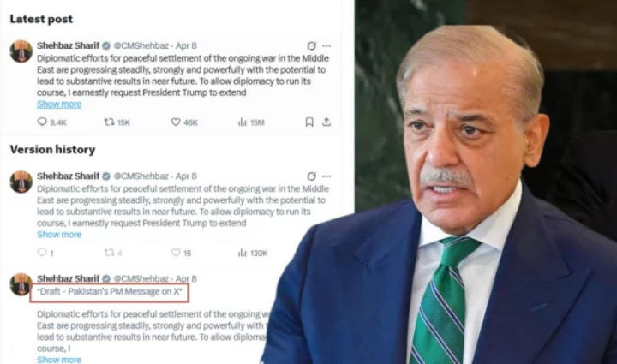The width and height of the screenshot is (617, 364).
Task: Like the version history post with 15 likes
Action: pos(176,253)
